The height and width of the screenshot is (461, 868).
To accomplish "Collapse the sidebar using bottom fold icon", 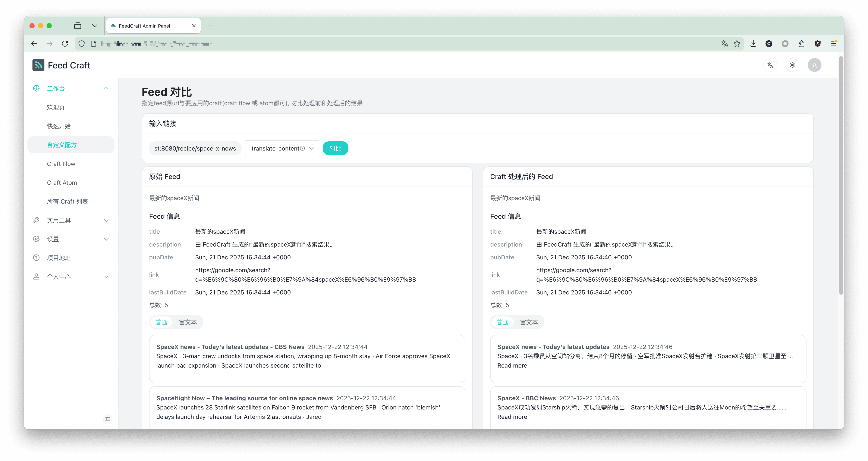I will pyautogui.click(x=107, y=419).
